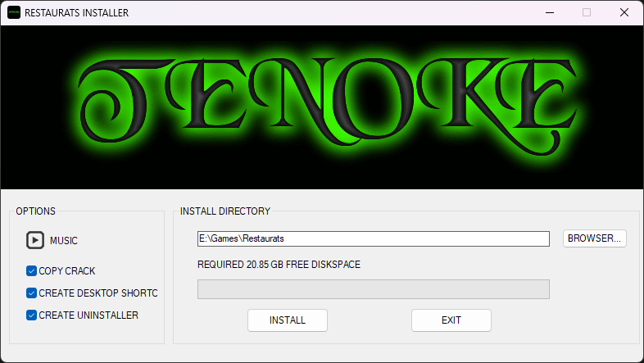The width and height of the screenshot is (644, 363).
Task: Disable the CREATE UNINSTALLER checkbox
Action: pyautogui.click(x=31, y=315)
